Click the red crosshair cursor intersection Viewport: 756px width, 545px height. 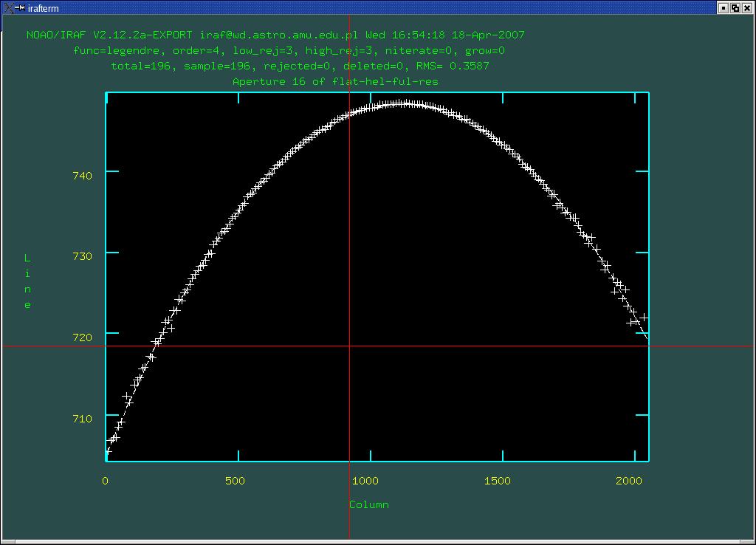click(349, 346)
